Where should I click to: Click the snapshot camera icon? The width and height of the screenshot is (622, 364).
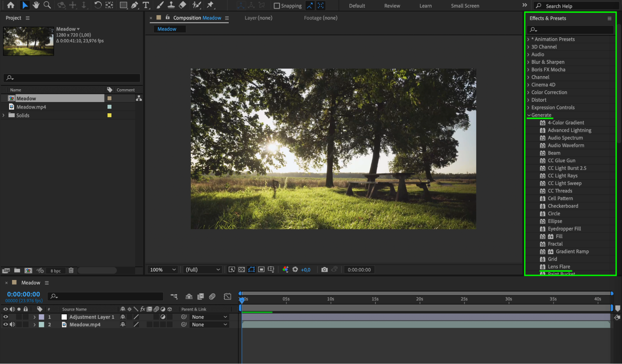point(324,270)
